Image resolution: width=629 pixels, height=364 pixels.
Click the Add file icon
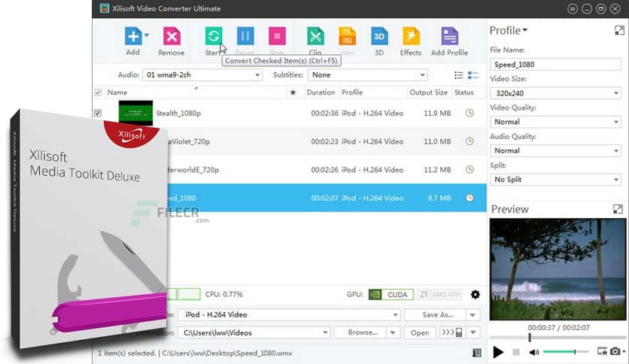pos(132,35)
